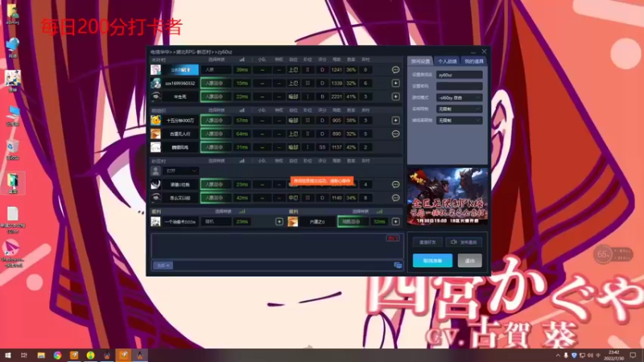Open race selector in the 22ms row

coord(216,97)
